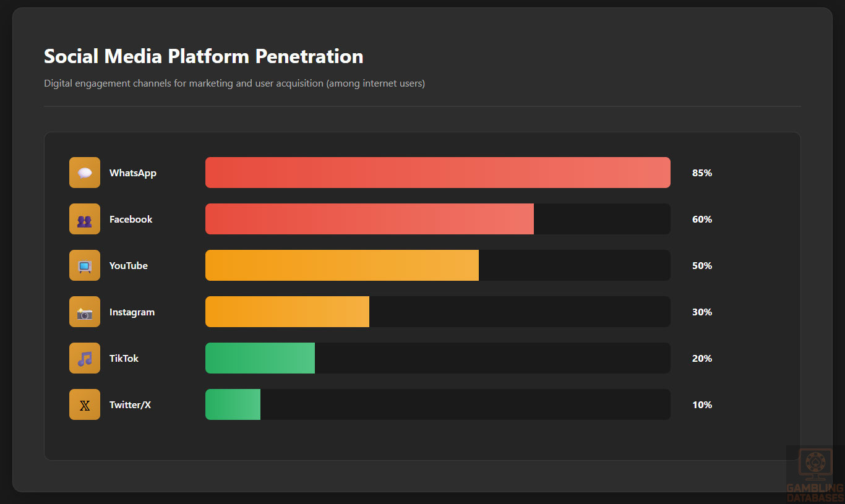
Task: Click the TikTok music note icon
Action: 85,358
